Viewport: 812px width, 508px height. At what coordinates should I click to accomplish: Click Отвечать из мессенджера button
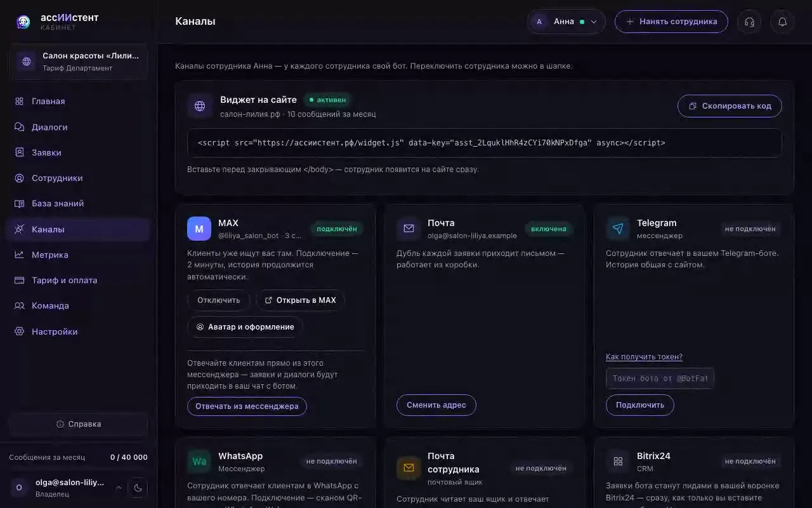(247, 406)
